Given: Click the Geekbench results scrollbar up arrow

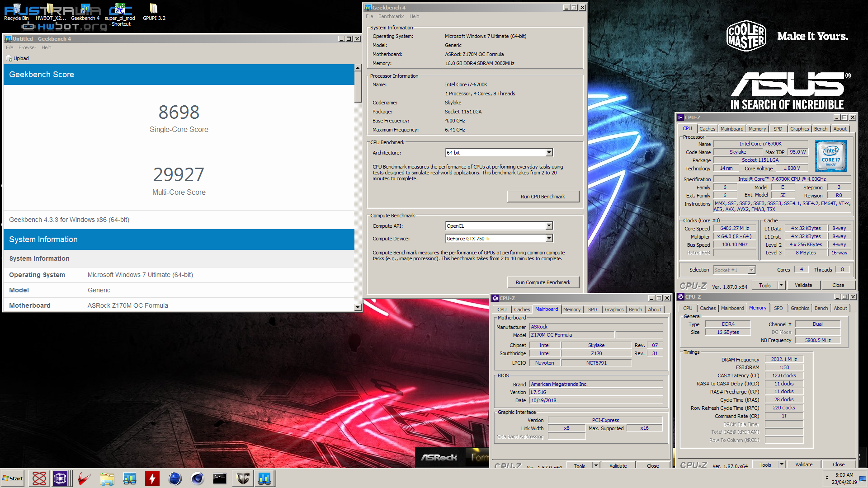Looking at the screenshot, I should [x=358, y=68].
